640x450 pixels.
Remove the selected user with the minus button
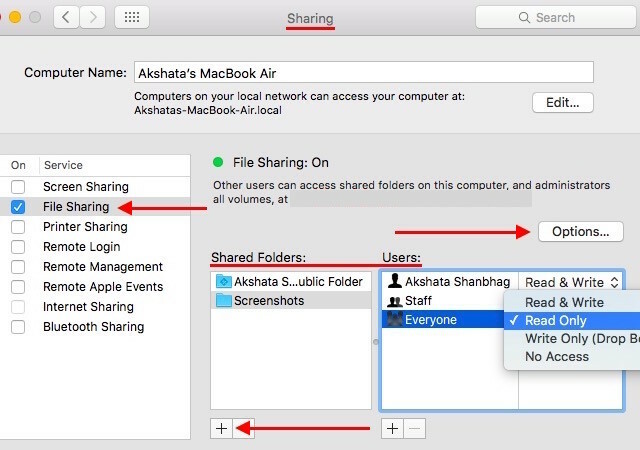[x=414, y=428]
